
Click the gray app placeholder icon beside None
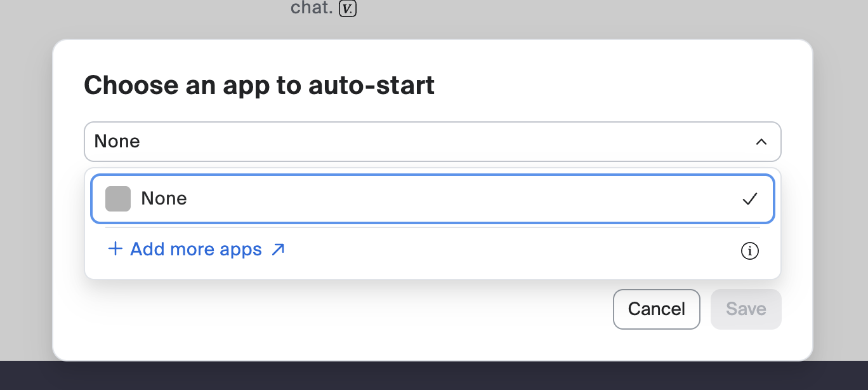(118, 199)
